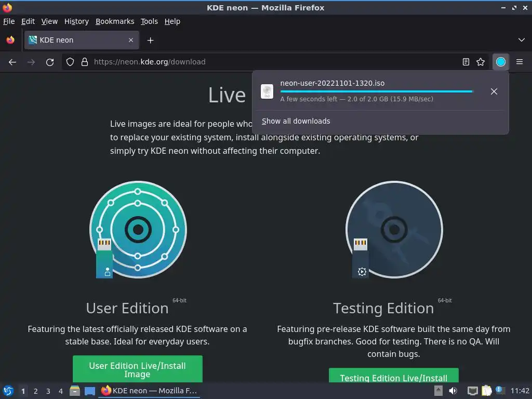532x399 pixels.
Task: Open the View menu
Action: coord(49,21)
